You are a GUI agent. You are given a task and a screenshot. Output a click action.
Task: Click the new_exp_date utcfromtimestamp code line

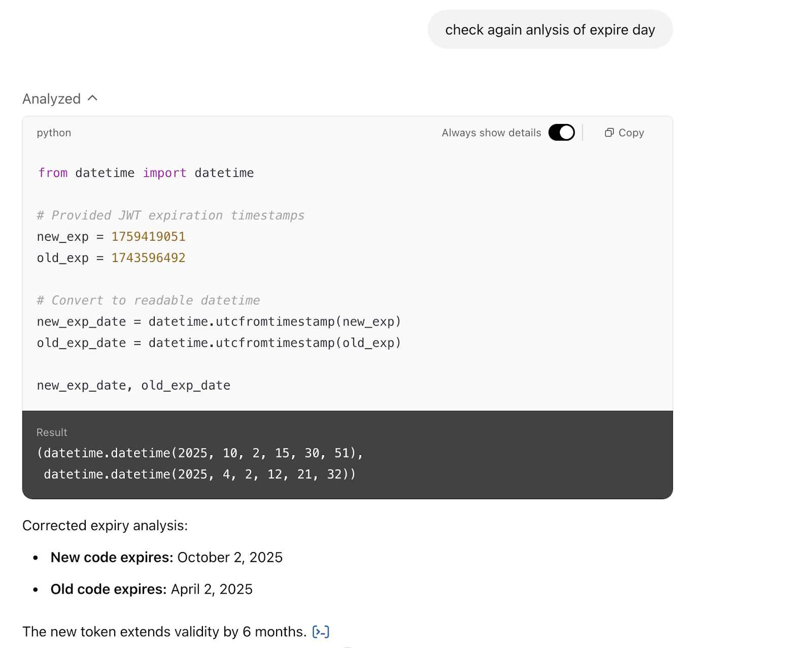coord(219,322)
